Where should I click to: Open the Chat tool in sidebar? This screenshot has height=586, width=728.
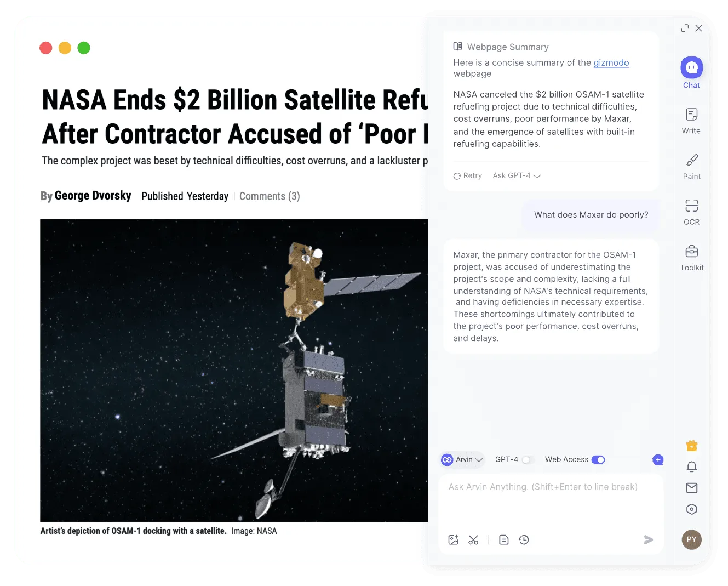[691, 68]
